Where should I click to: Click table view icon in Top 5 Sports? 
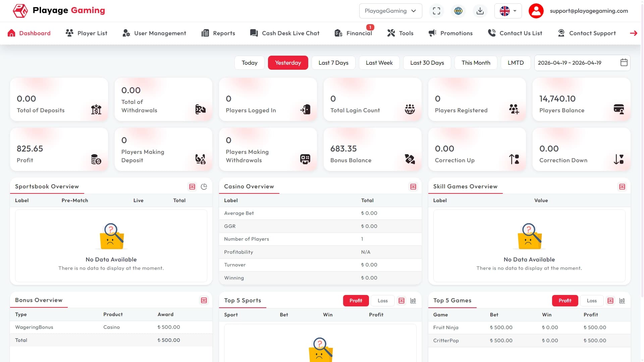(x=401, y=301)
